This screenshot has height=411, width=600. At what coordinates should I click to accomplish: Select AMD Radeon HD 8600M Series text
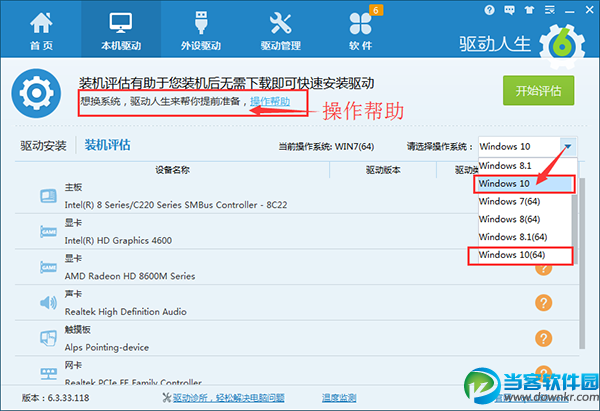(x=130, y=276)
